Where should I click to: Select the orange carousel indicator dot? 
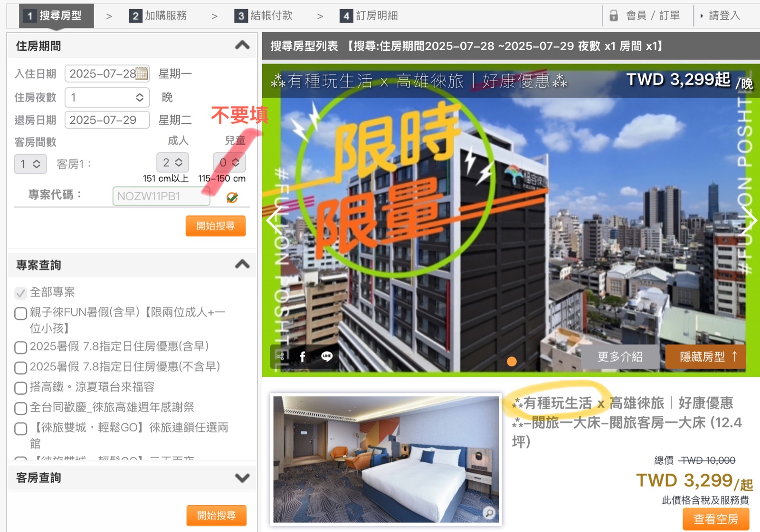pyautogui.click(x=512, y=362)
